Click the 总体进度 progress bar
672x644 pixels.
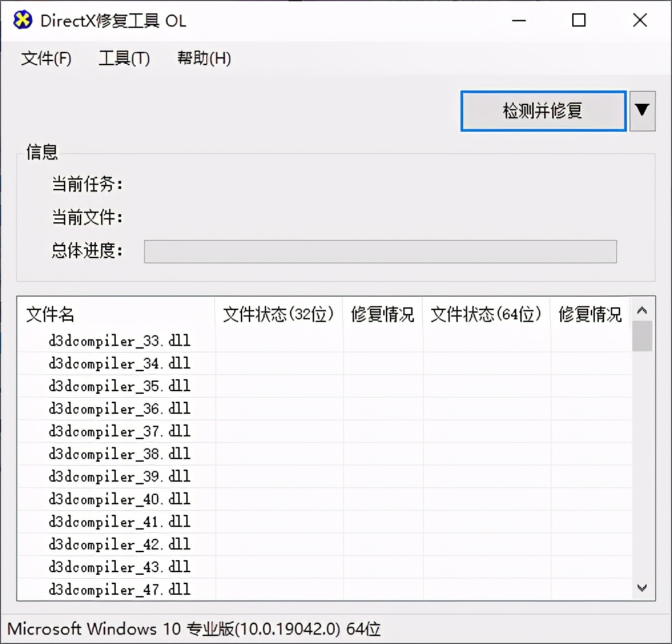click(380, 251)
